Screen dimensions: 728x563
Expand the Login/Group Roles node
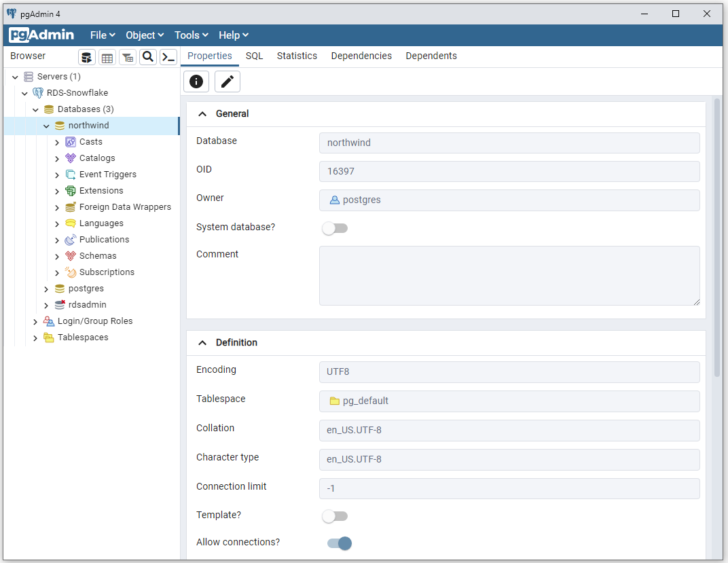pyautogui.click(x=36, y=322)
